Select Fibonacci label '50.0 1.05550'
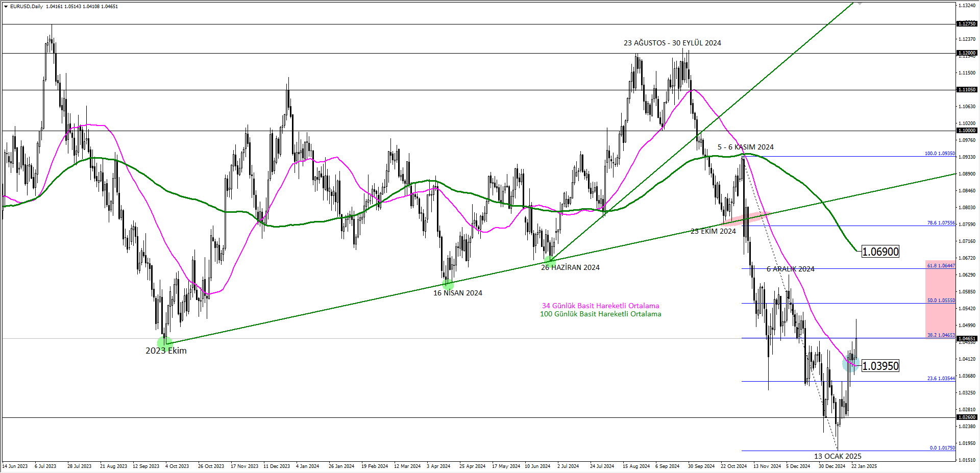This screenshot has width=980, height=473. 941,301
